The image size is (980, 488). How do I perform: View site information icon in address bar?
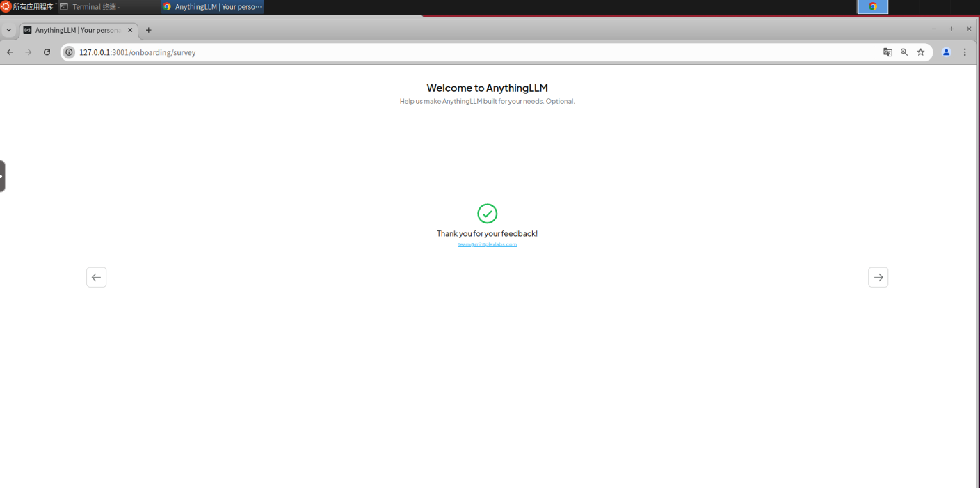coord(69,52)
